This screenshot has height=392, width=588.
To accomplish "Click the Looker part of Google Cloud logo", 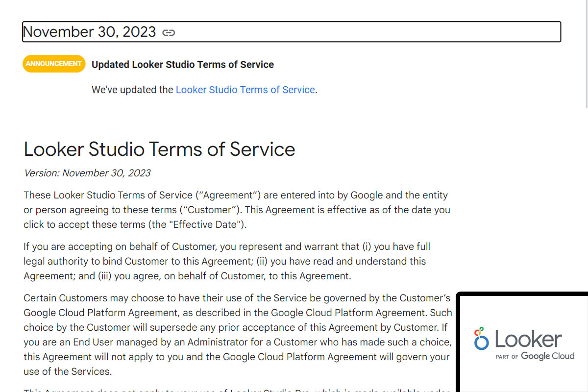I will 524,344.
